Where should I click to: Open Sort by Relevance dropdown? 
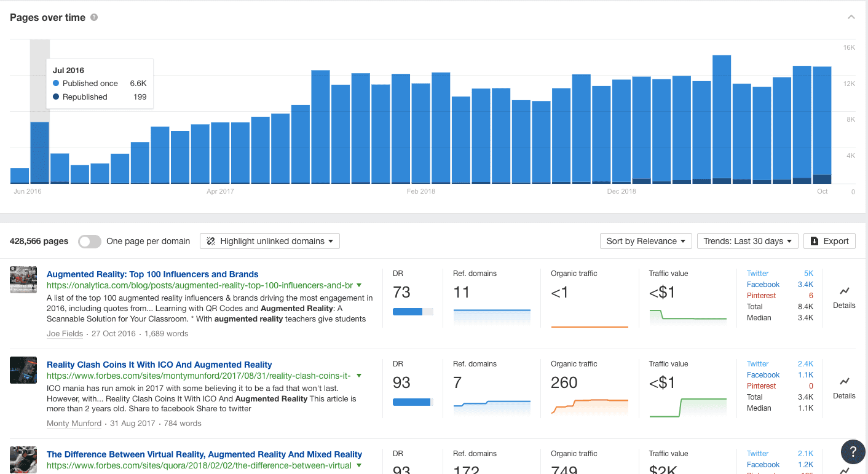645,241
